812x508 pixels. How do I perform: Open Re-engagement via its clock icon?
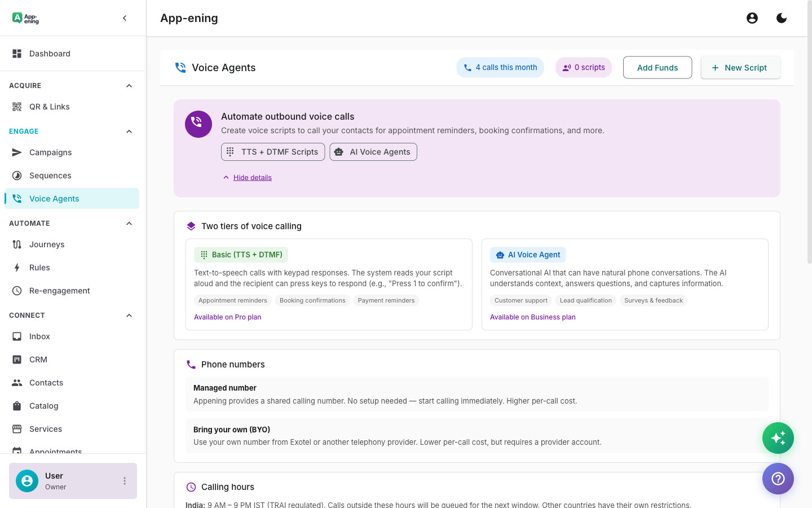(16, 291)
